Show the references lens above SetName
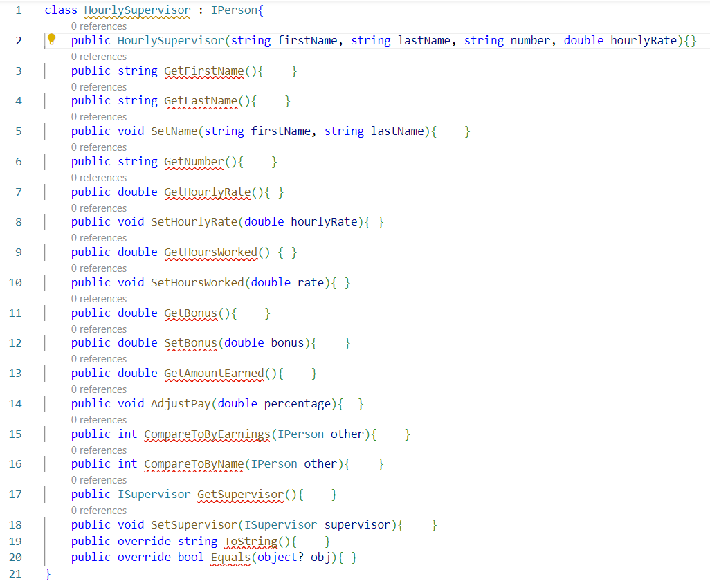 (x=99, y=117)
